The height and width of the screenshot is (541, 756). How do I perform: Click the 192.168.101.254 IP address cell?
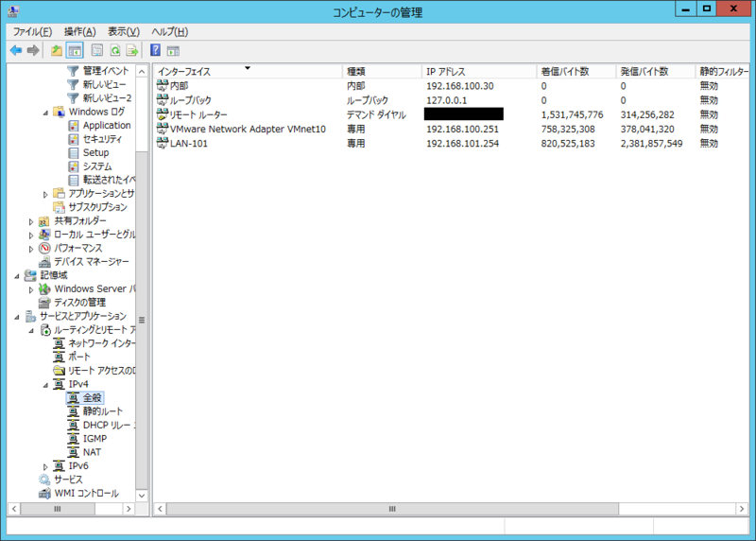coord(462,144)
